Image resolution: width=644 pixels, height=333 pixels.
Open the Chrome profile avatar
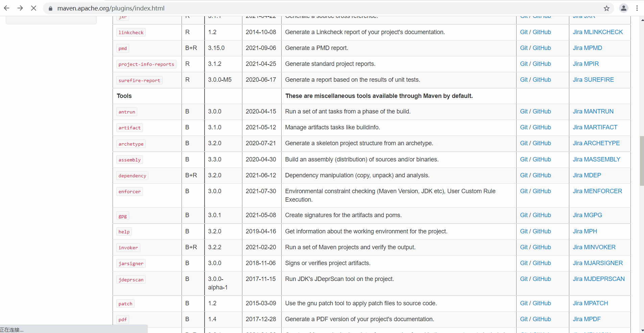point(624,8)
